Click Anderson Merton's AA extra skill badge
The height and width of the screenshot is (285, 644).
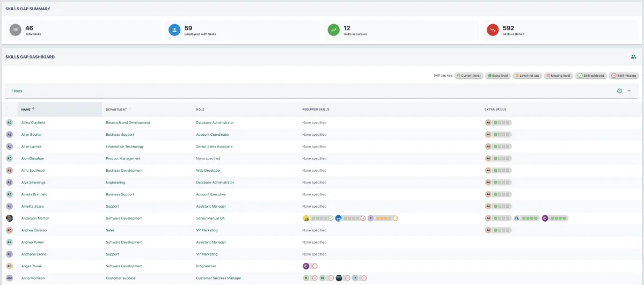[x=488, y=218]
